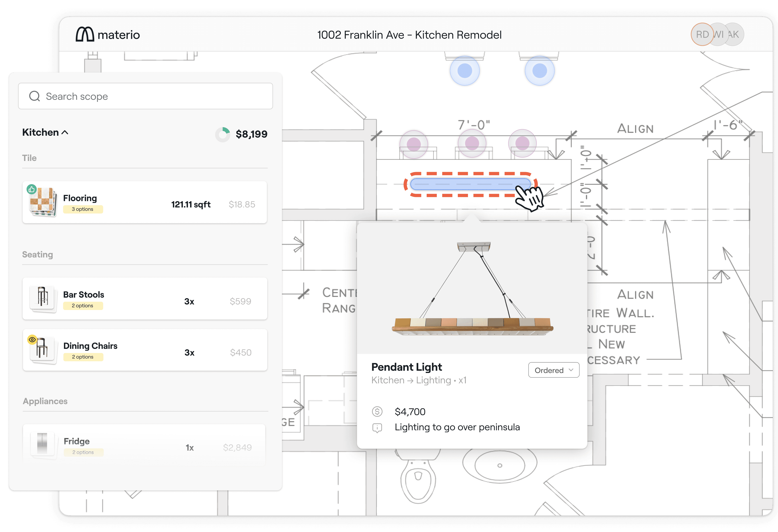This screenshot has height=532, width=778.
Task: Select the middle purple light marker
Action: click(472, 144)
